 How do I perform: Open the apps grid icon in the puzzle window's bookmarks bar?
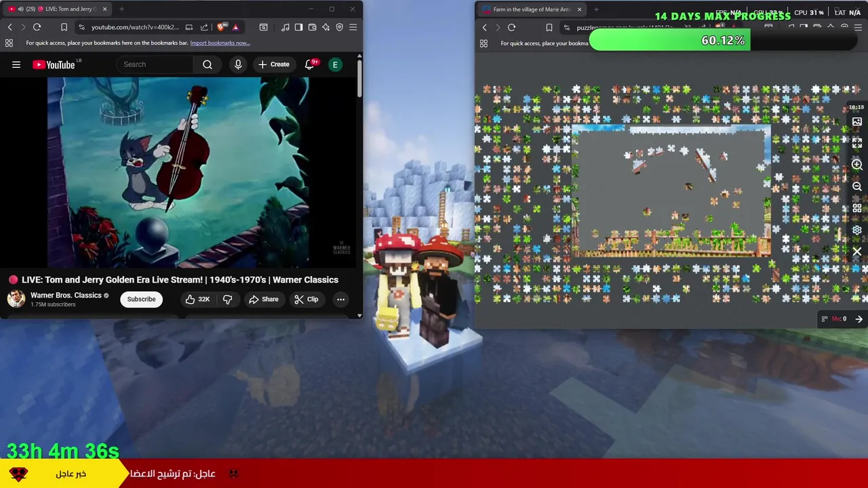(484, 43)
